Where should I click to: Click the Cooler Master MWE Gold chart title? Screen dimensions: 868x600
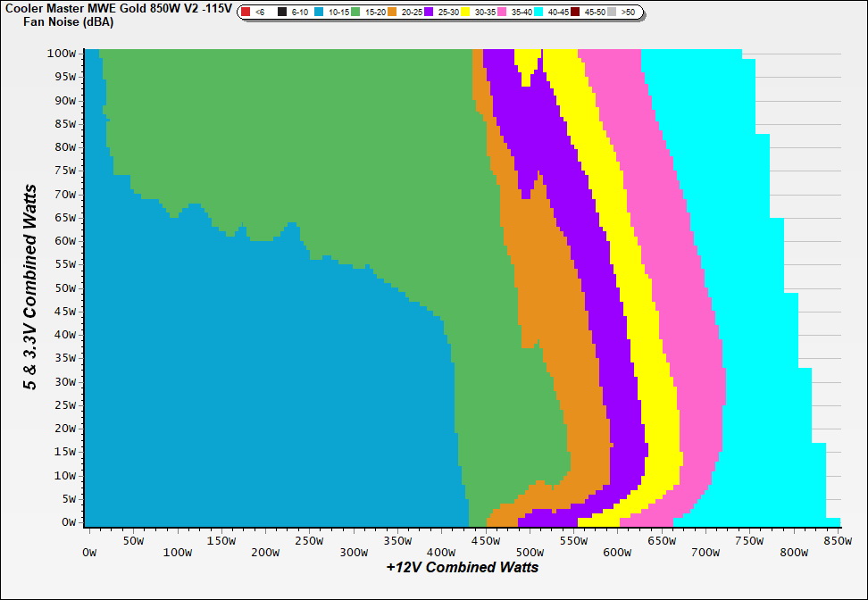pos(118,8)
